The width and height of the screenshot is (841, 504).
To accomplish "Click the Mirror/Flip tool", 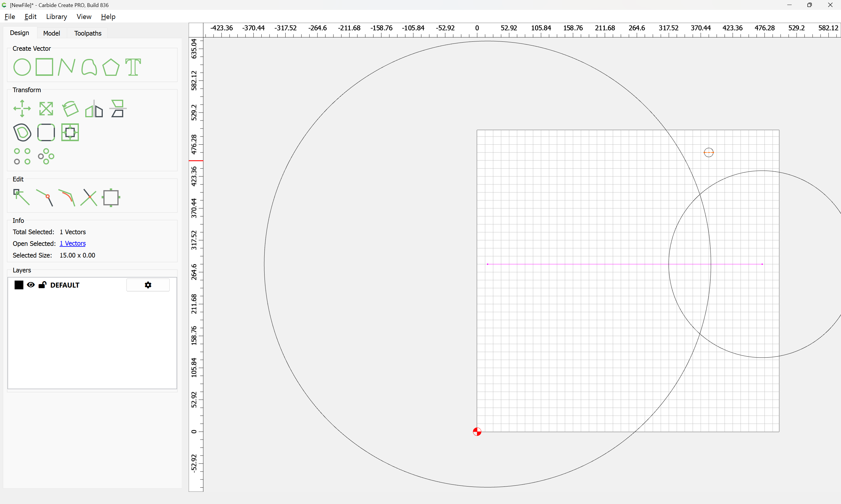I will [x=94, y=109].
